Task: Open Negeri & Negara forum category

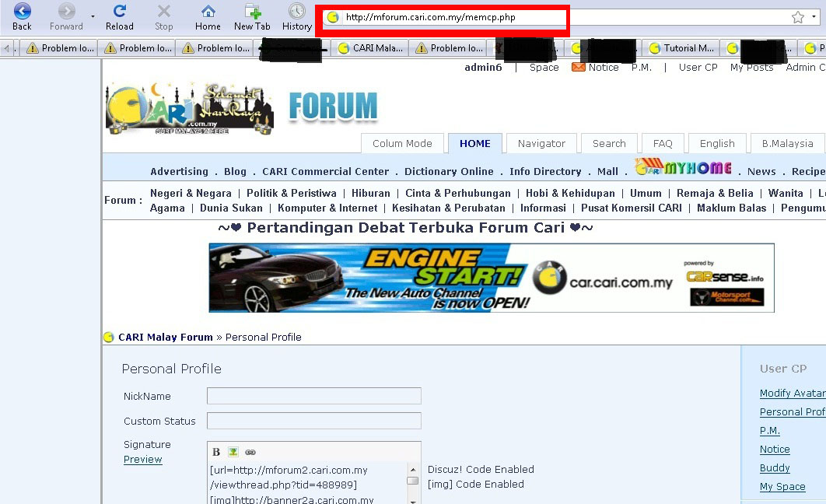Action: [191, 194]
